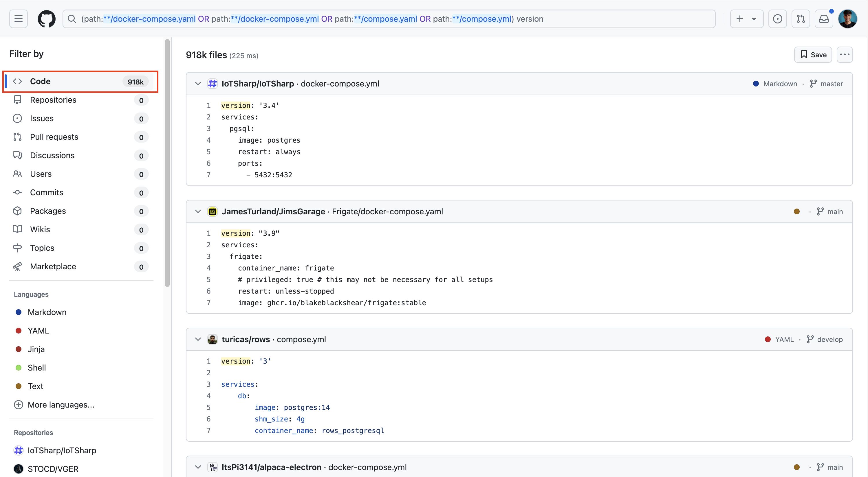
Task: Click the Commits filter icon in sidebar
Action: click(x=18, y=192)
